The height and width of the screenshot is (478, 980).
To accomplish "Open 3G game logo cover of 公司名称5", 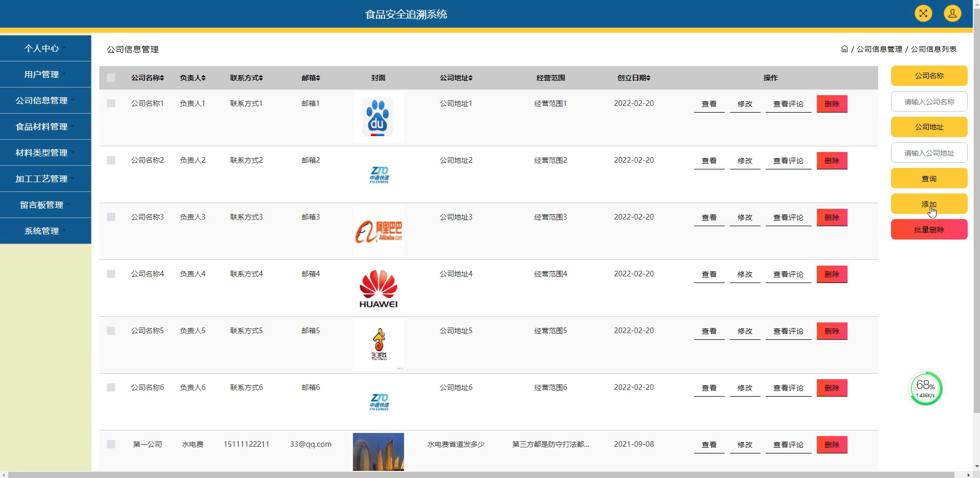I will (378, 345).
